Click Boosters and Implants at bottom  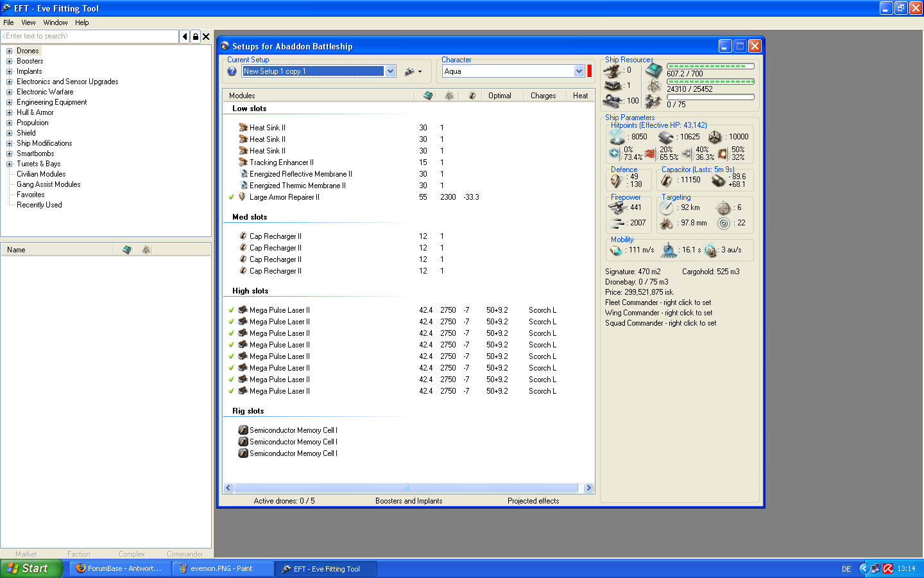coord(409,501)
